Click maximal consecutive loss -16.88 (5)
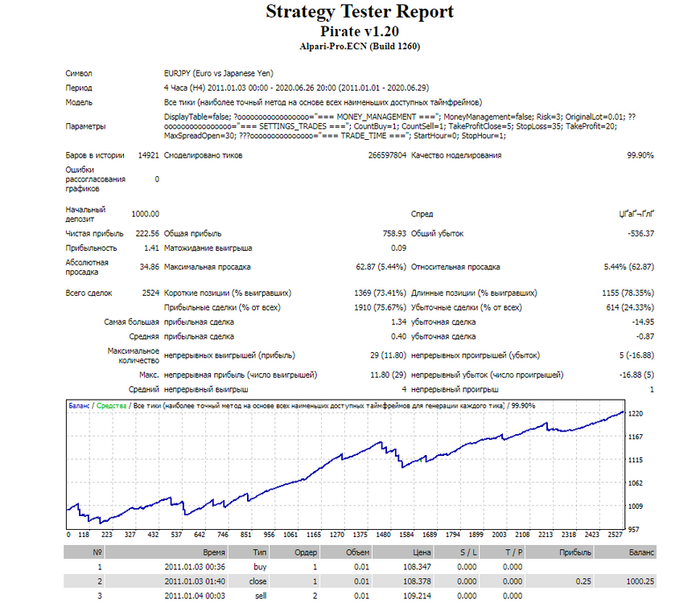 point(636,375)
